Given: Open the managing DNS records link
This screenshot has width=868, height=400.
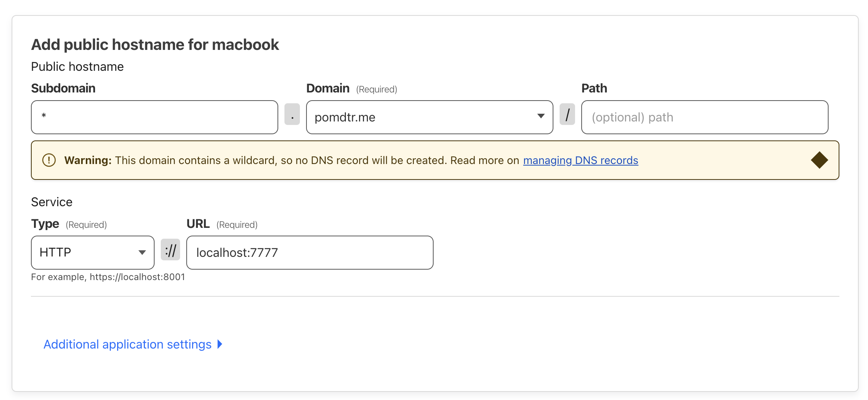Looking at the screenshot, I should [580, 160].
